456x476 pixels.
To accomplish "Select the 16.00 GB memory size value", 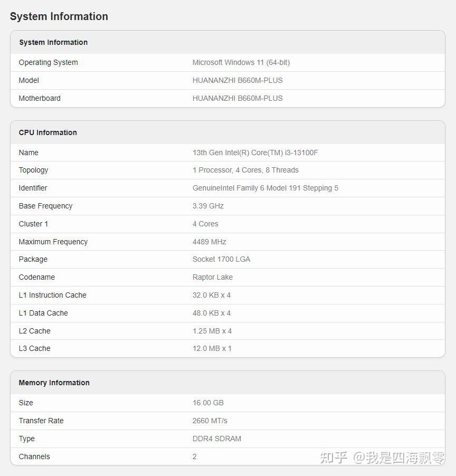I will click(208, 403).
